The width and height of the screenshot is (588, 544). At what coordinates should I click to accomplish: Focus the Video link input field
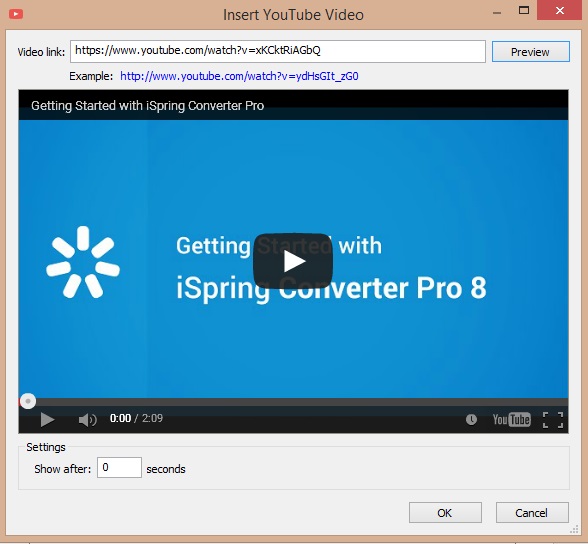(278, 51)
